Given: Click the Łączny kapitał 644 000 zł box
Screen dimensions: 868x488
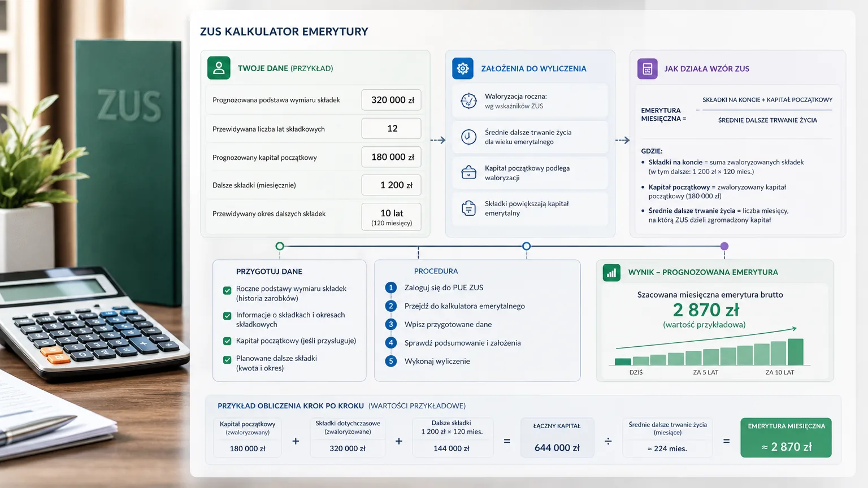Looking at the screenshot, I should click(557, 437).
